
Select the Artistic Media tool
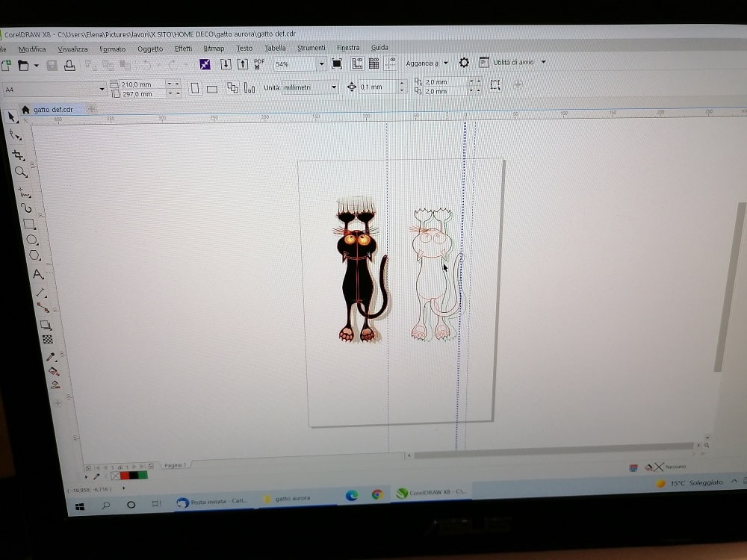[26, 208]
